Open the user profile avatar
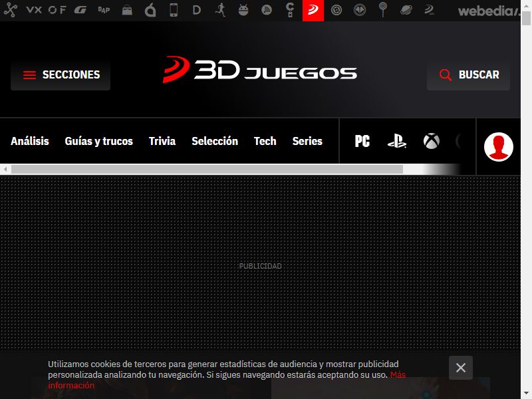Image resolution: width=532 pixels, height=399 pixels. (498, 146)
